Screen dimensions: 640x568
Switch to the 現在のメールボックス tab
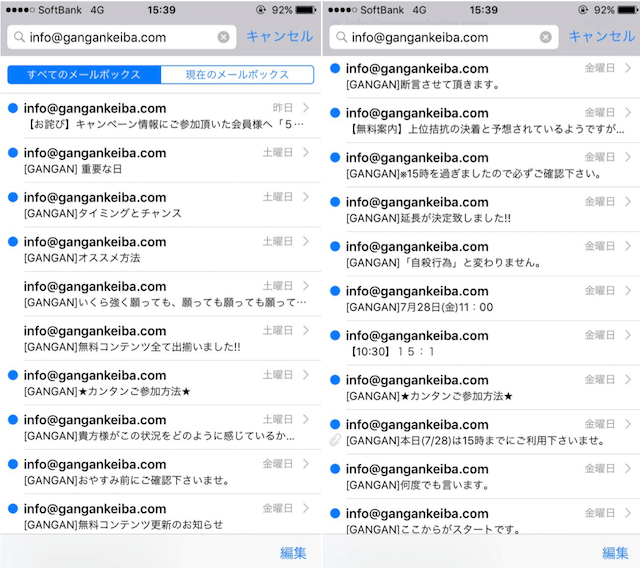(x=238, y=75)
